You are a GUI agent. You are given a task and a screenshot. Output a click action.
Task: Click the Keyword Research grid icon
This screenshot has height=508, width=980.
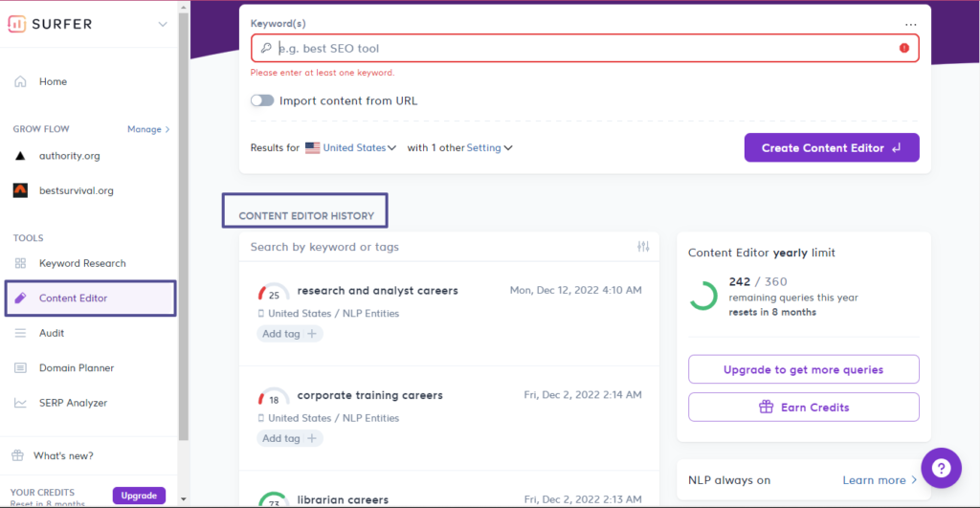pyautogui.click(x=21, y=263)
